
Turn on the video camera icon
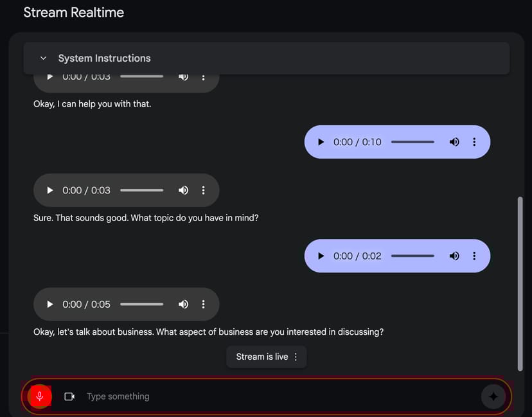(69, 396)
